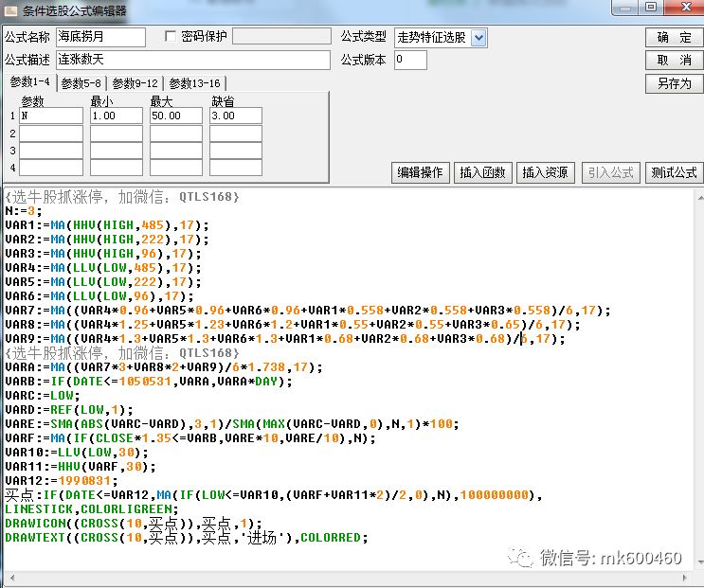Maximize the formula editor window
The image size is (704, 588).
point(651,8)
